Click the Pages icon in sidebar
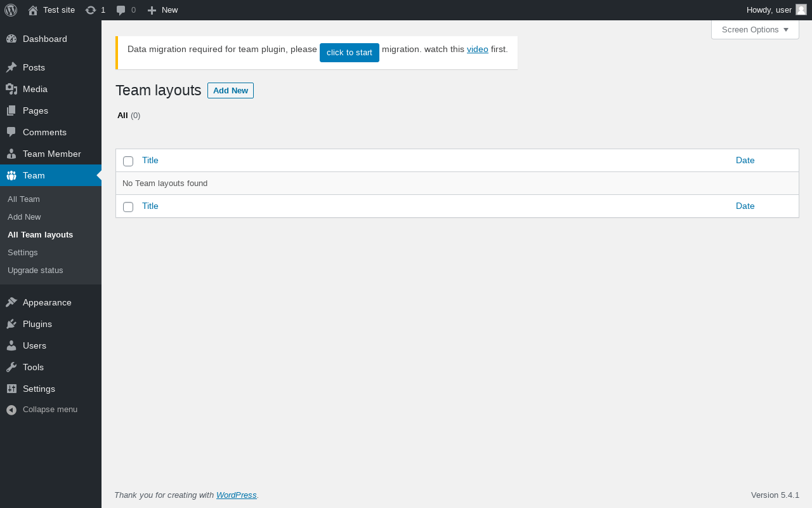Viewport: 812px width, 508px height. point(11,110)
